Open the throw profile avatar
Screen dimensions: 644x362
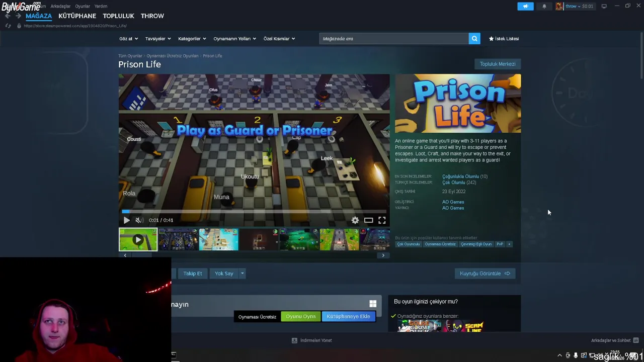click(x=559, y=6)
